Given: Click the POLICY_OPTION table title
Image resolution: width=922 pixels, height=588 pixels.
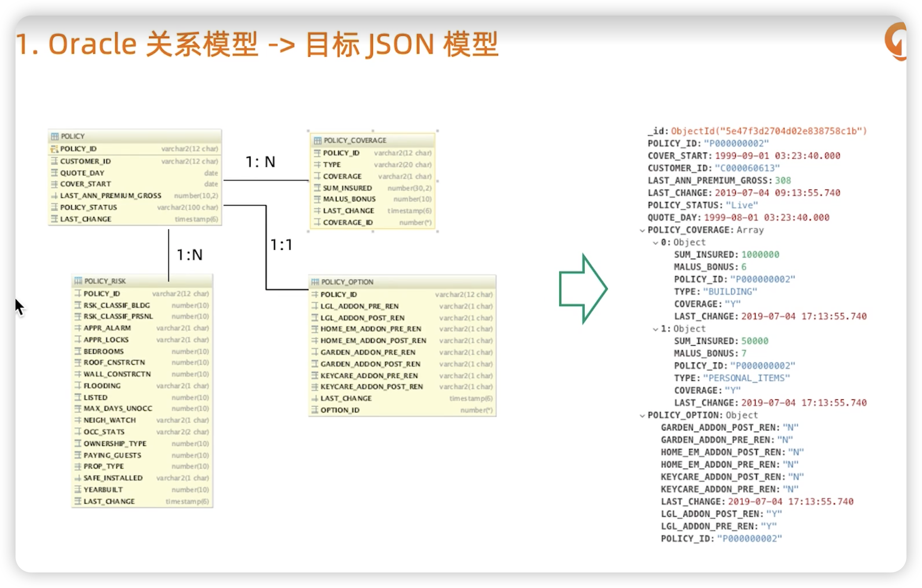Looking at the screenshot, I should tap(347, 282).
